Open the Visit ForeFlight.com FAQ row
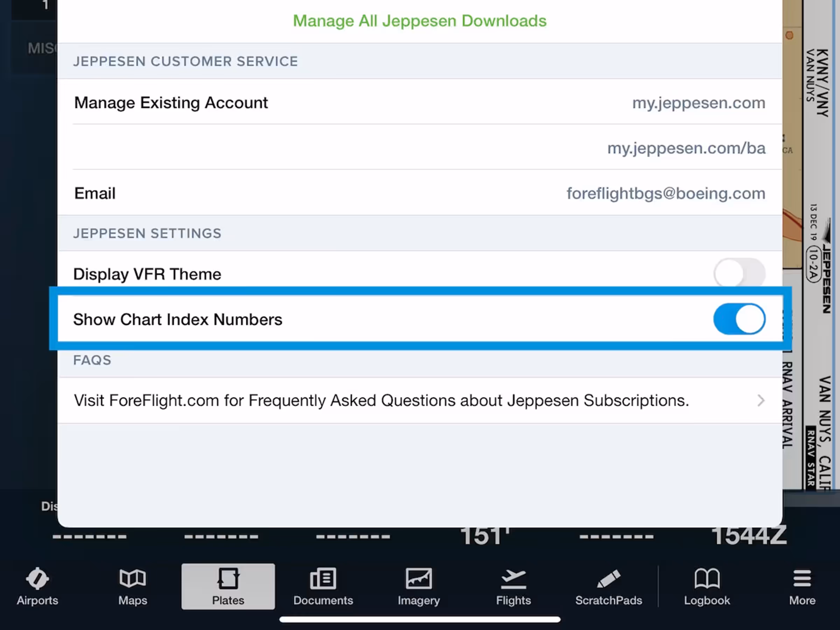 [381, 400]
